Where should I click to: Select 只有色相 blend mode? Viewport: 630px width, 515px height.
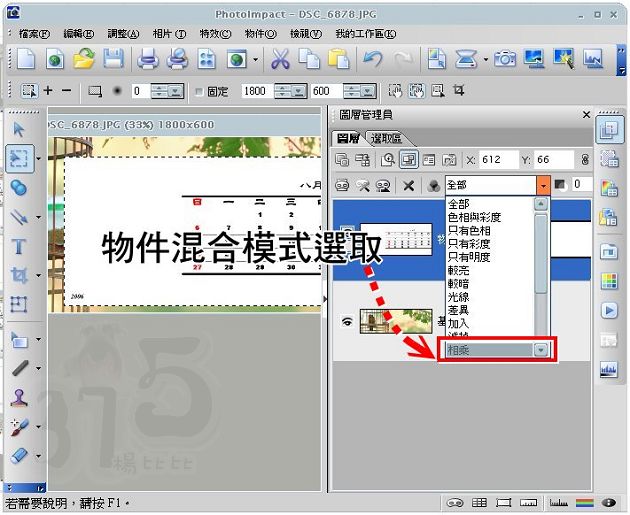click(469, 230)
